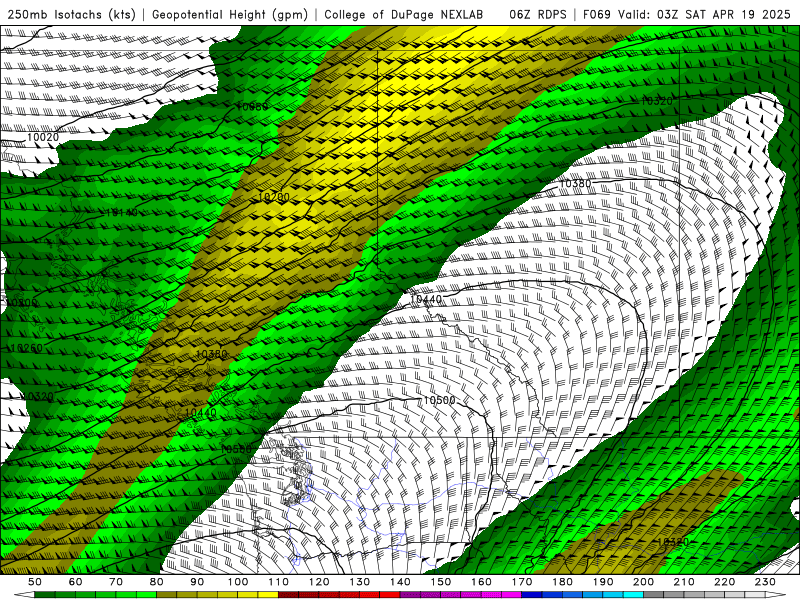Click the 60 knot value on the color scale
This screenshot has height=600, width=800.
coord(75,582)
